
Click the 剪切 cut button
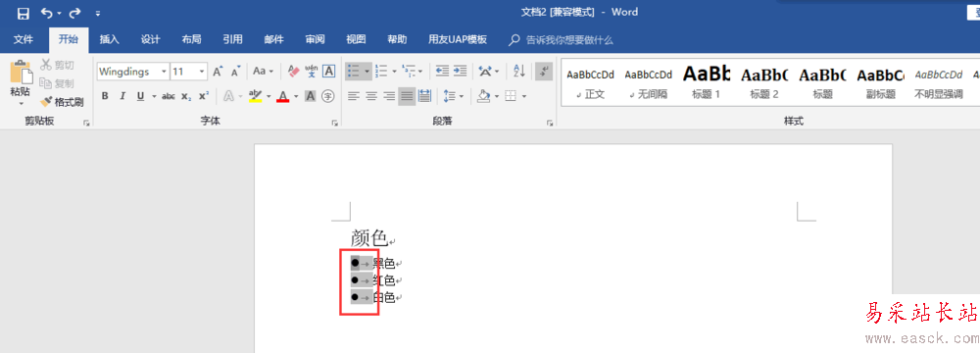(x=57, y=65)
